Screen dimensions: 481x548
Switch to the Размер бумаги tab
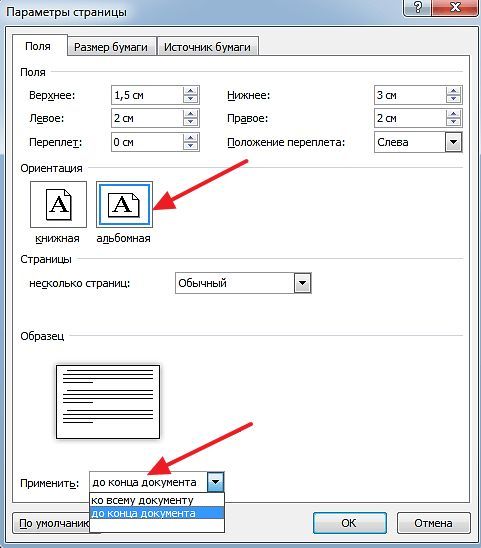(111, 47)
